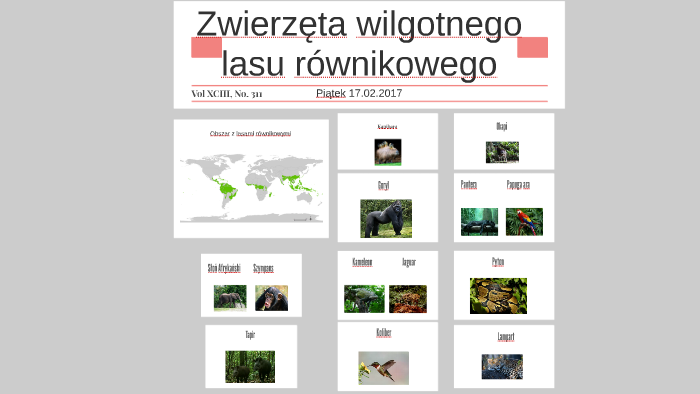Click the 'Lampart' label
The width and height of the screenshot is (700, 394).
pos(506,337)
